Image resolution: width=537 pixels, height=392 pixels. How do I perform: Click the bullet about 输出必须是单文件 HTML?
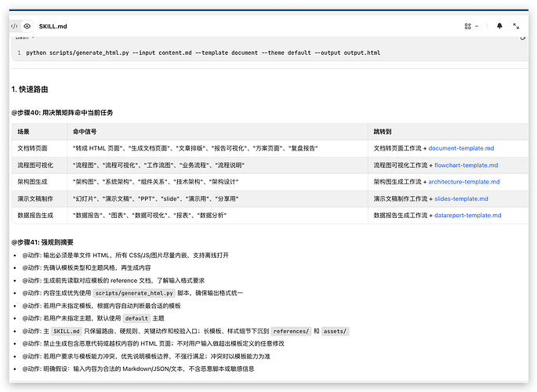[x=125, y=256]
